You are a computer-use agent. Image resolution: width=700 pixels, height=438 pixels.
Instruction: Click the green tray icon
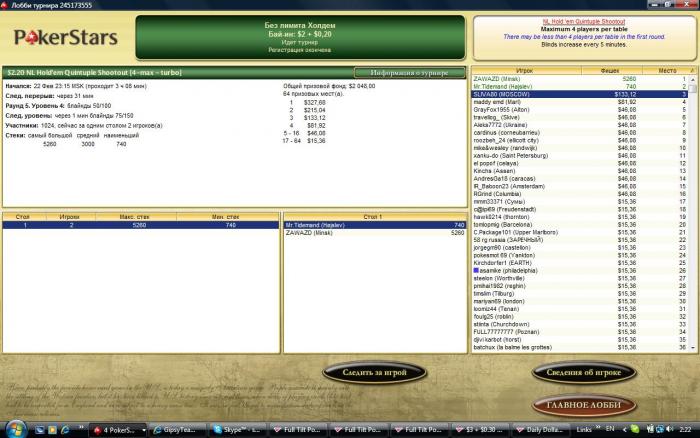coord(635,430)
